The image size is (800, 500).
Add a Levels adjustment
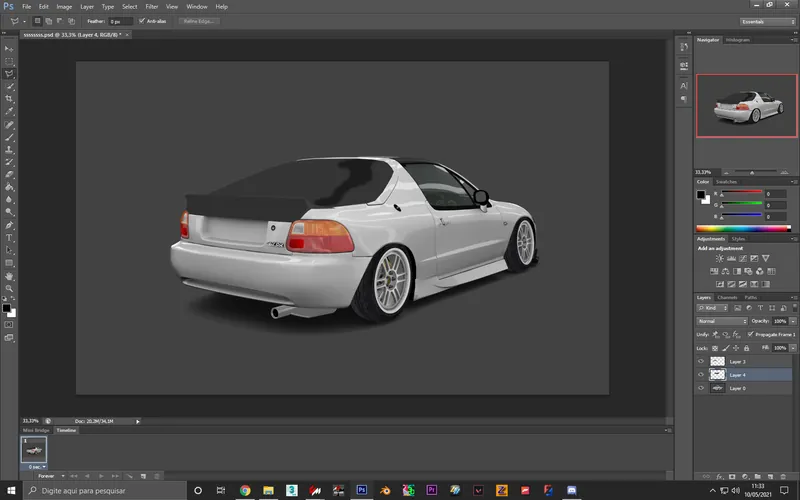pos(731,259)
